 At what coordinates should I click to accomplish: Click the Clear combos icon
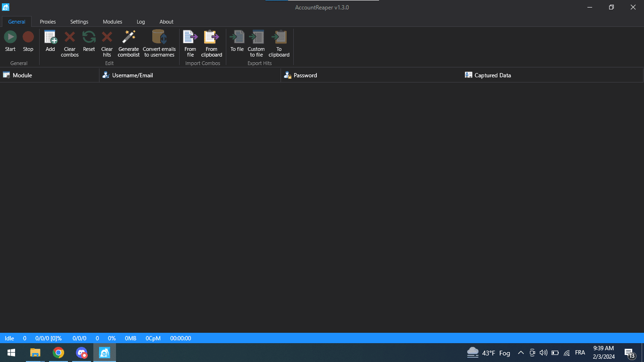[x=70, y=37]
